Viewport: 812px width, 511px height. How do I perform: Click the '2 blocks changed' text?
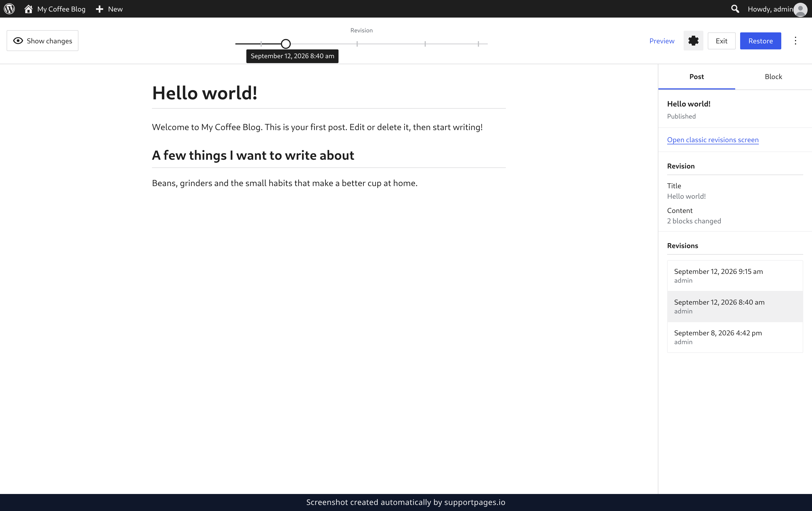point(694,221)
